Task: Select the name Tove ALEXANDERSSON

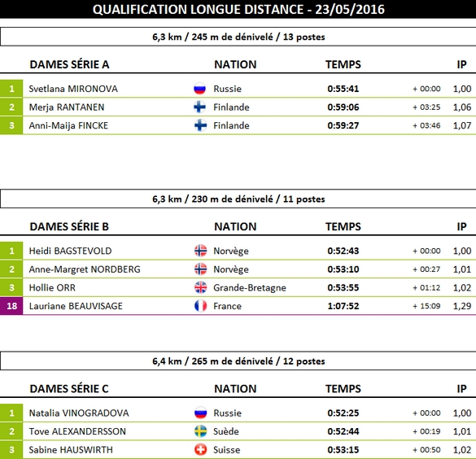Action: 77,431
